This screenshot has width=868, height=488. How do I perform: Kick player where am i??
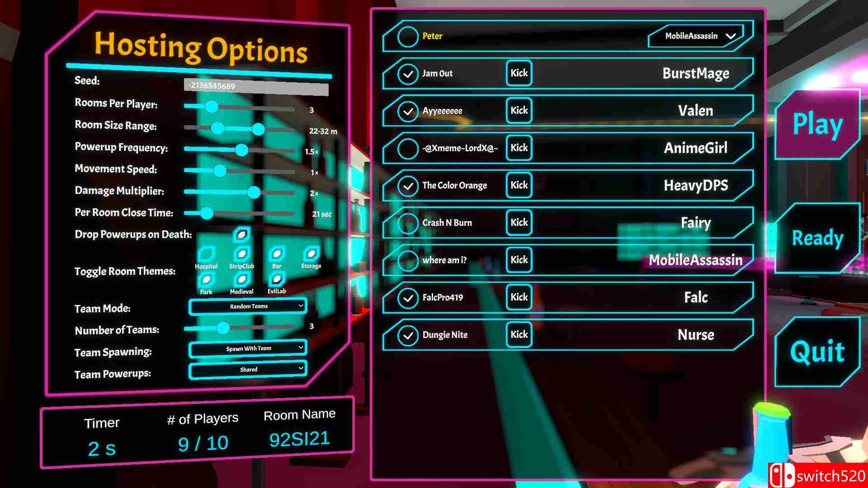tap(518, 260)
